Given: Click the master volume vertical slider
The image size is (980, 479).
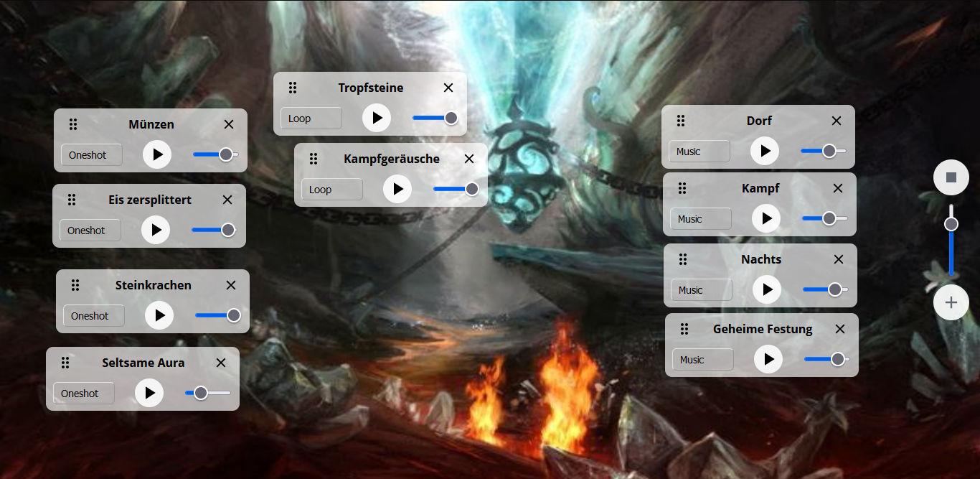Looking at the screenshot, I should [951, 241].
